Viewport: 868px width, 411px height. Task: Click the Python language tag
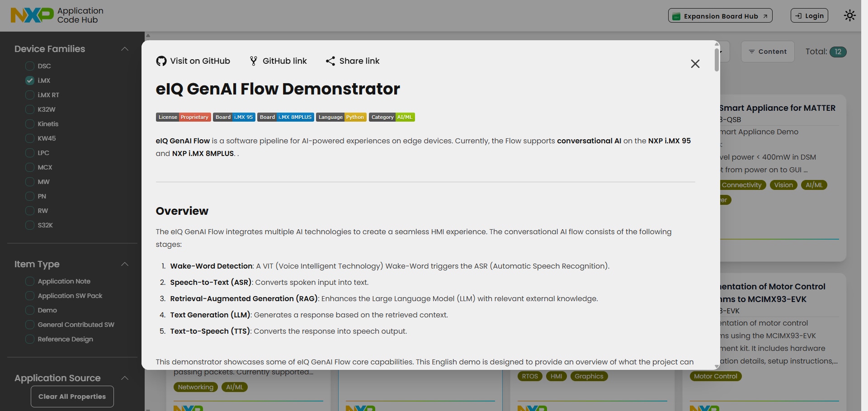(355, 117)
